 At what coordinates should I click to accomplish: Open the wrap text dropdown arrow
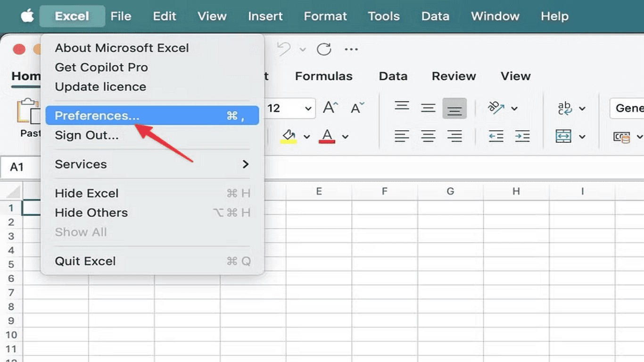(x=582, y=108)
